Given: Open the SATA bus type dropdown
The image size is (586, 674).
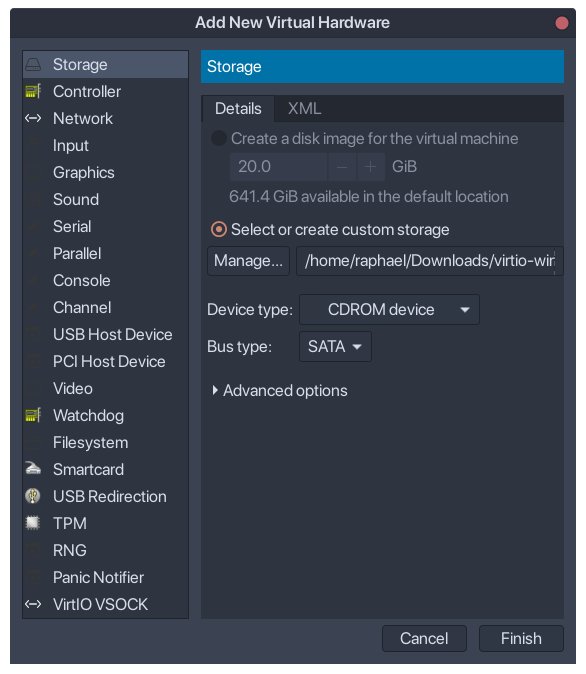Looking at the screenshot, I should [335, 346].
